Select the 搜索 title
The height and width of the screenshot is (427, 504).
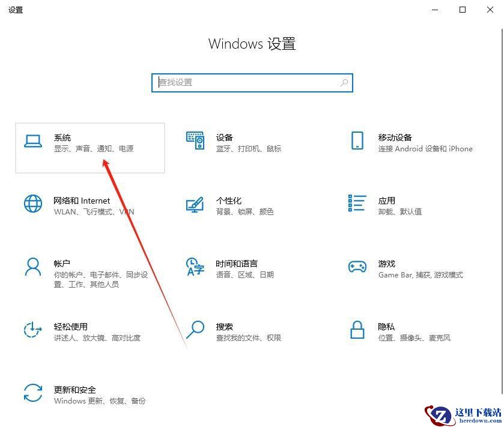(224, 327)
